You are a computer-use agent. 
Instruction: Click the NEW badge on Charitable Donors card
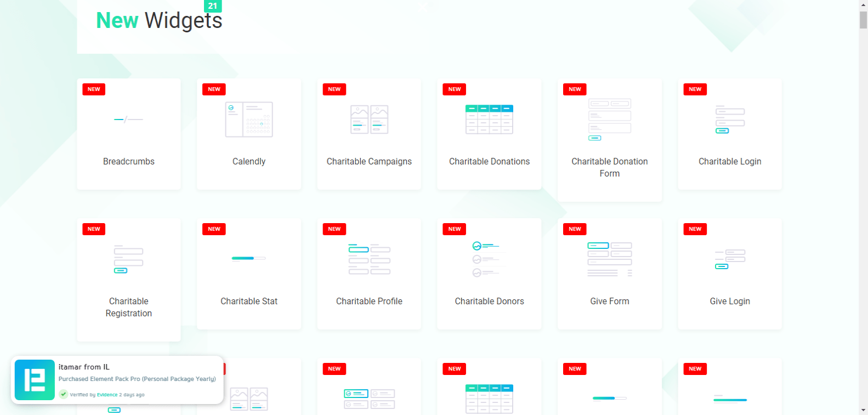point(455,229)
